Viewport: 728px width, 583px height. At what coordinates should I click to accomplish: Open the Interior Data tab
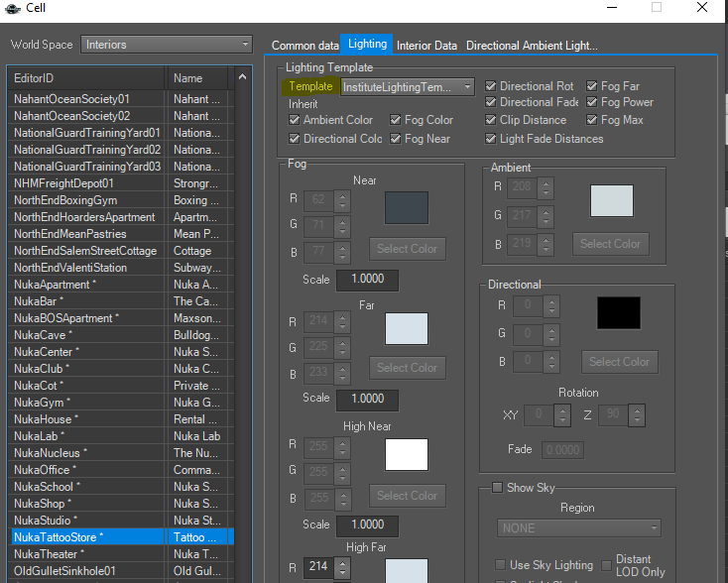click(x=426, y=46)
